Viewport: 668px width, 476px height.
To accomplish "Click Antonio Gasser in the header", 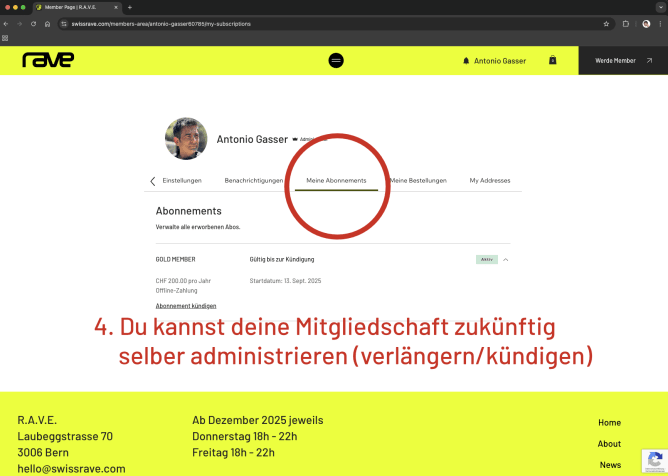I will coord(500,61).
